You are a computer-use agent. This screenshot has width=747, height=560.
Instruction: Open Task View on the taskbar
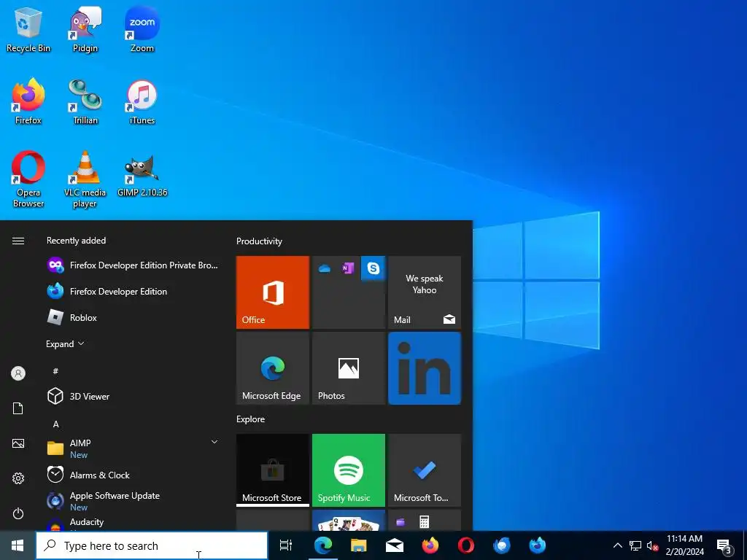[286, 545]
